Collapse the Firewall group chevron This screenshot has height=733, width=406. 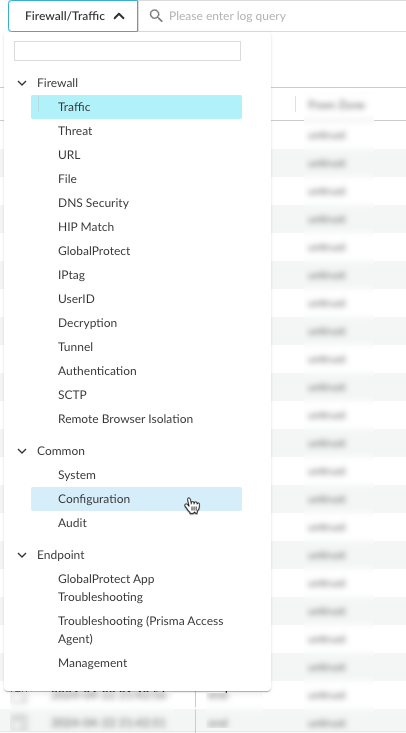pos(22,83)
